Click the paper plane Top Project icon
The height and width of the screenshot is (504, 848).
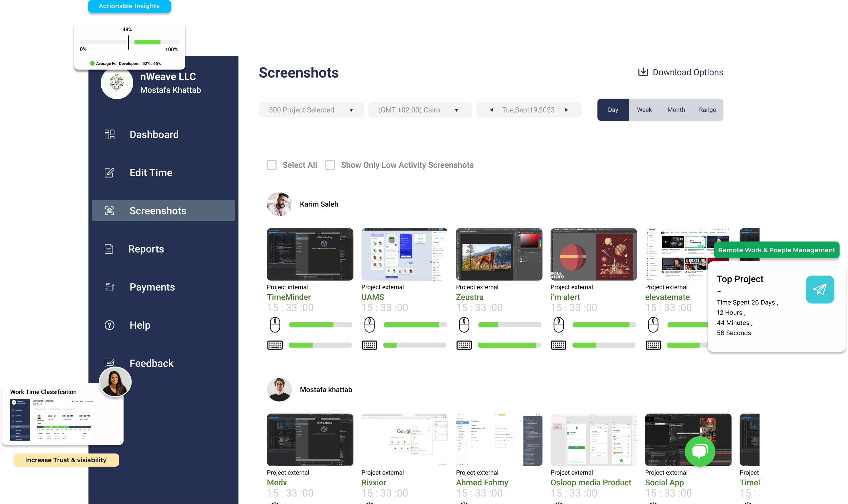coord(820,289)
